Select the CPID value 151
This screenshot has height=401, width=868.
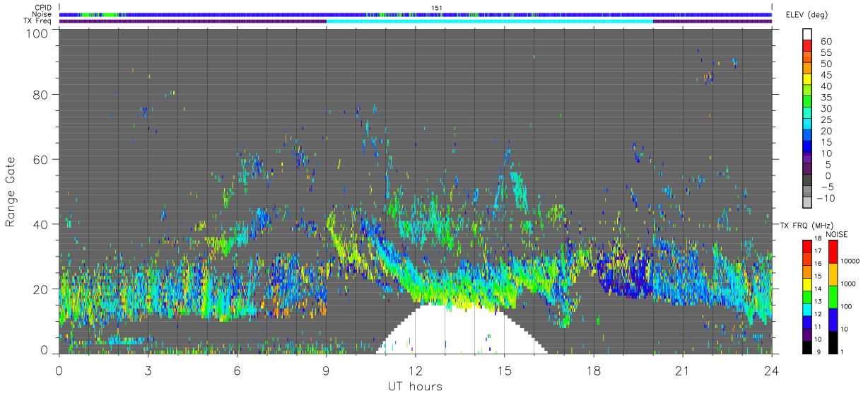tap(436, 8)
